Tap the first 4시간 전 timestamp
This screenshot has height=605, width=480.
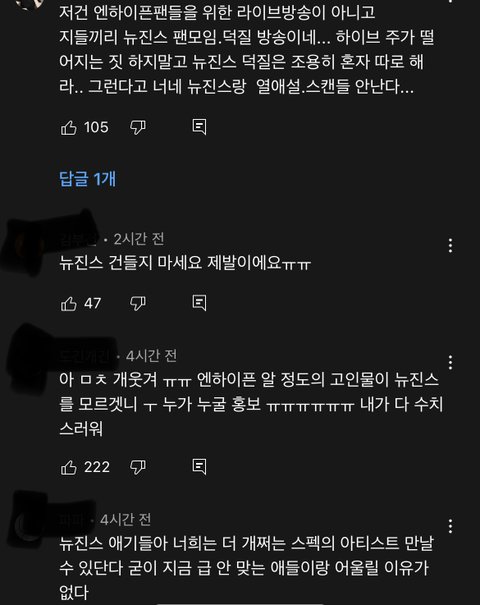[x=151, y=356]
